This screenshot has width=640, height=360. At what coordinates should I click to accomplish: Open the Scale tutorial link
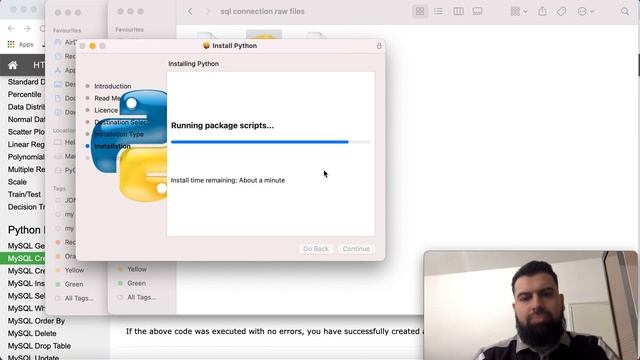coord(17,182)
